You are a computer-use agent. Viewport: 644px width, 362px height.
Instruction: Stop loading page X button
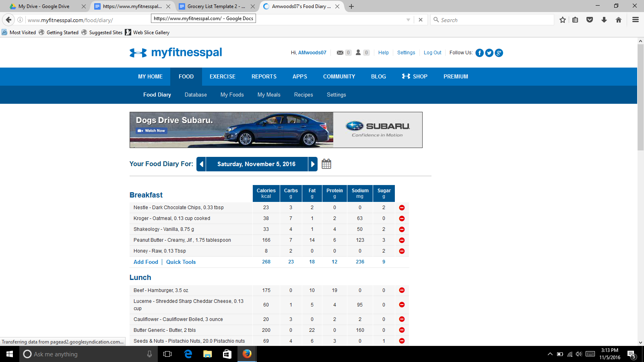pos(421,20)
